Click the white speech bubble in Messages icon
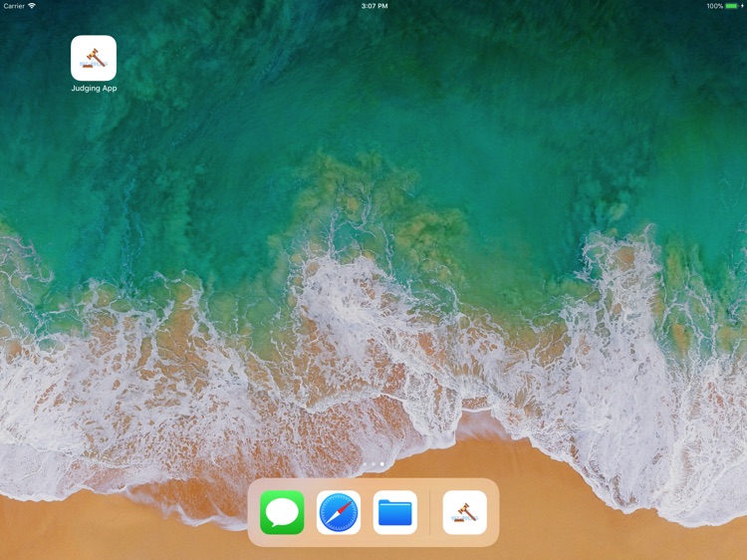This screenshot has width=747, height=560. pyautogui.click(x=282, y=512)
